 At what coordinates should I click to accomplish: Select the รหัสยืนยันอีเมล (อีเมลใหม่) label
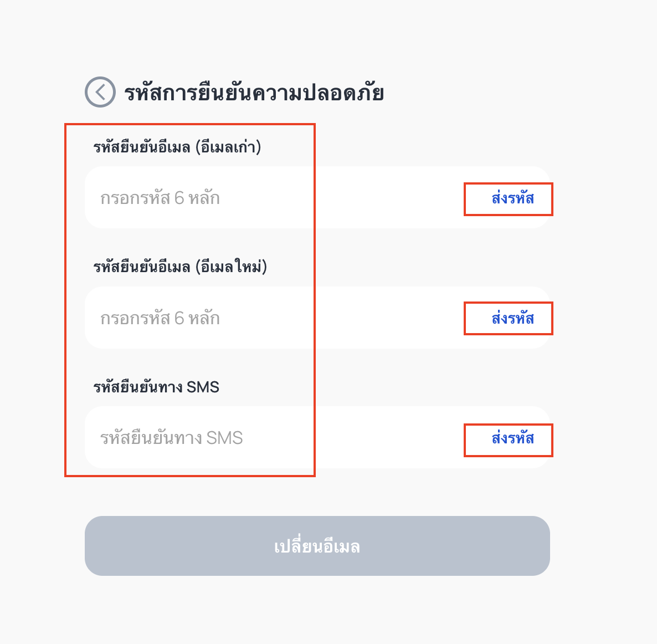pos(179,267)
